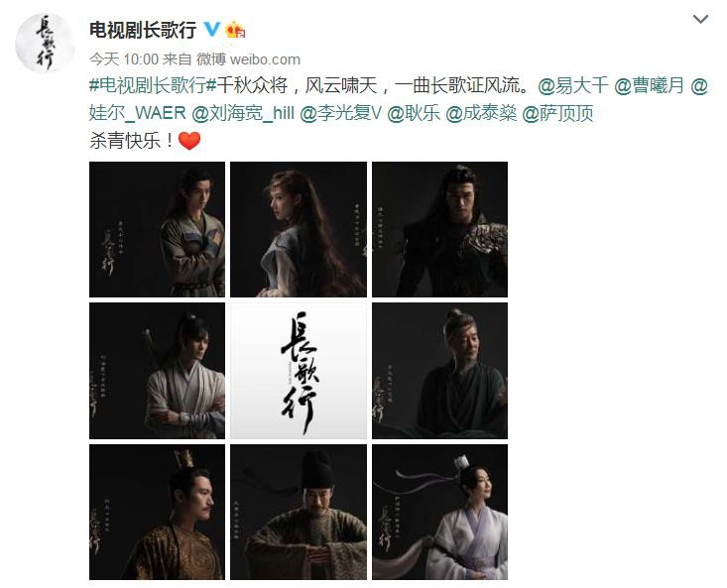The image size is (727, 588).
Task: Click the 长歌行 profile avatar
Action: coord(45,43)
